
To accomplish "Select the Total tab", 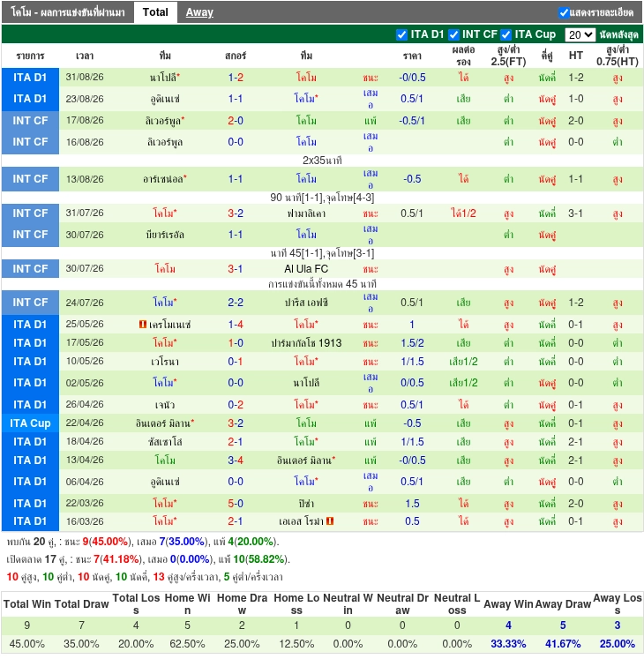I will [155, 12].
